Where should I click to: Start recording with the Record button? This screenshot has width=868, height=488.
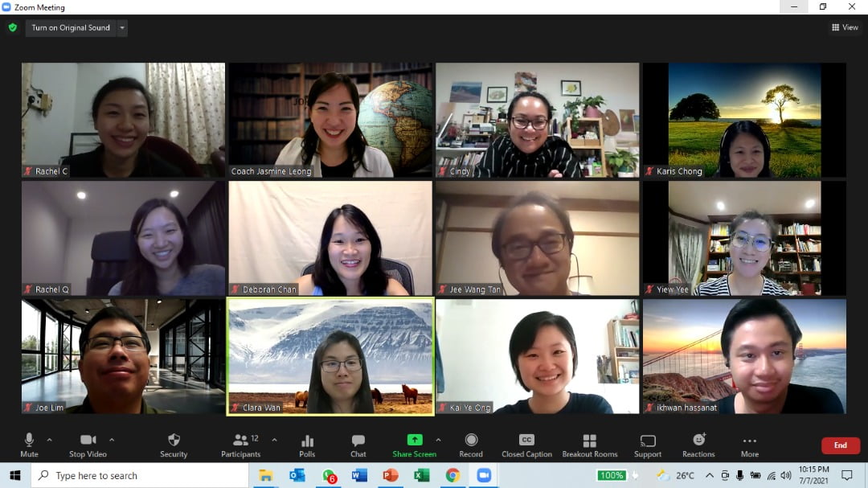click(x=471, y=446)
